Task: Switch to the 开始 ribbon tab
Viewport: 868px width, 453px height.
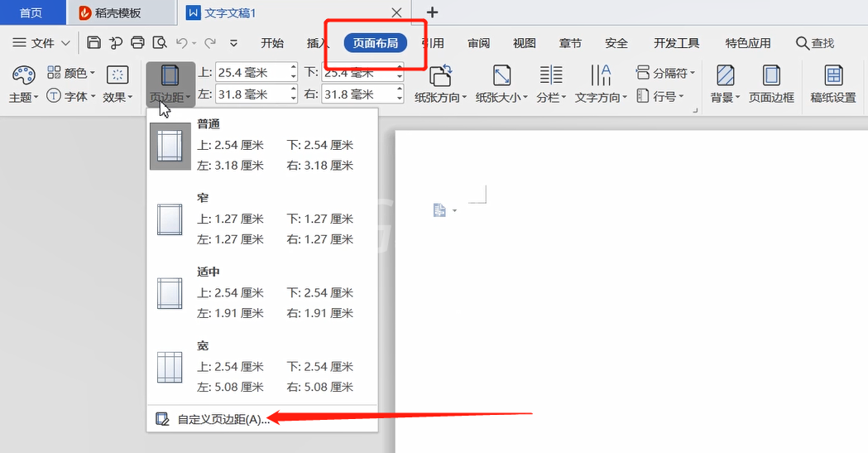Action: point(272,43)
